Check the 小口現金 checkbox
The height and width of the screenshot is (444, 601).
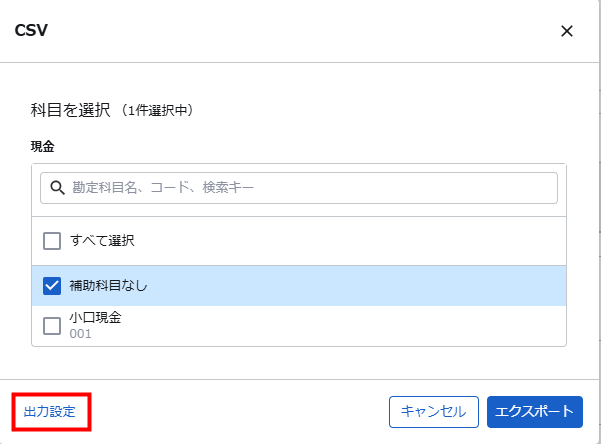pyautogui.click(x=52, y=325)
